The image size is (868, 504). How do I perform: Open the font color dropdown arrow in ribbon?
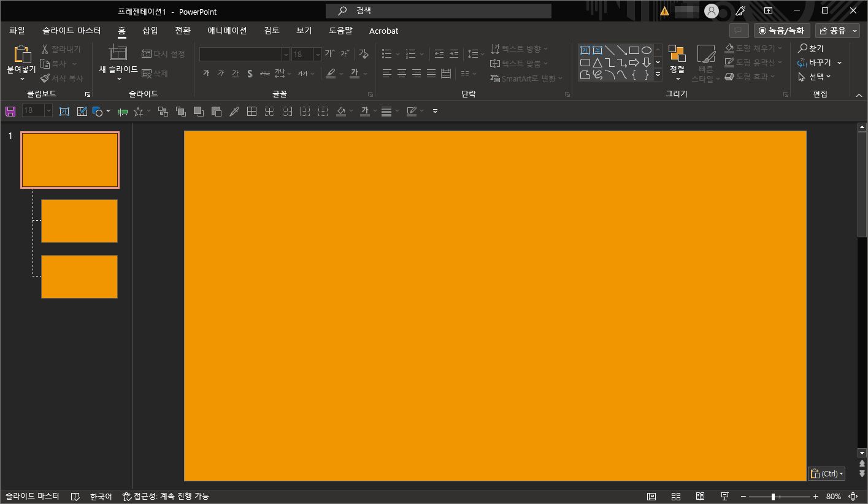[366, 74]
